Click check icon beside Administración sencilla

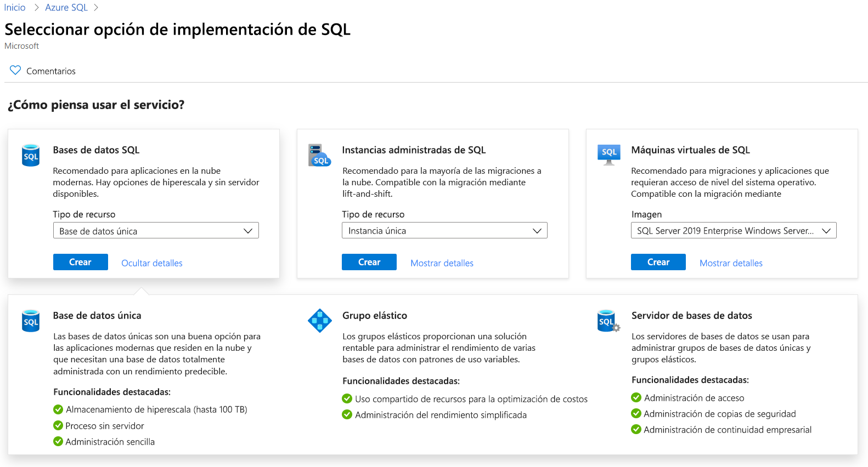58,441
